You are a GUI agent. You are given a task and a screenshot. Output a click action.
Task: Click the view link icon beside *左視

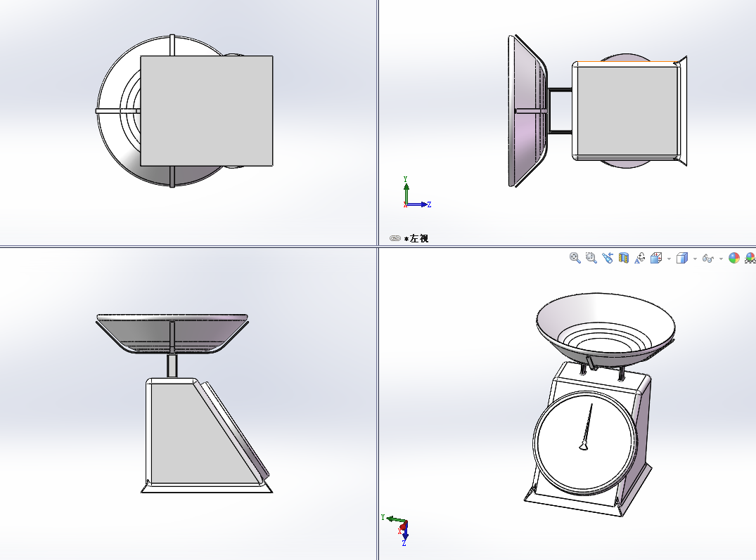click(395, 238)
